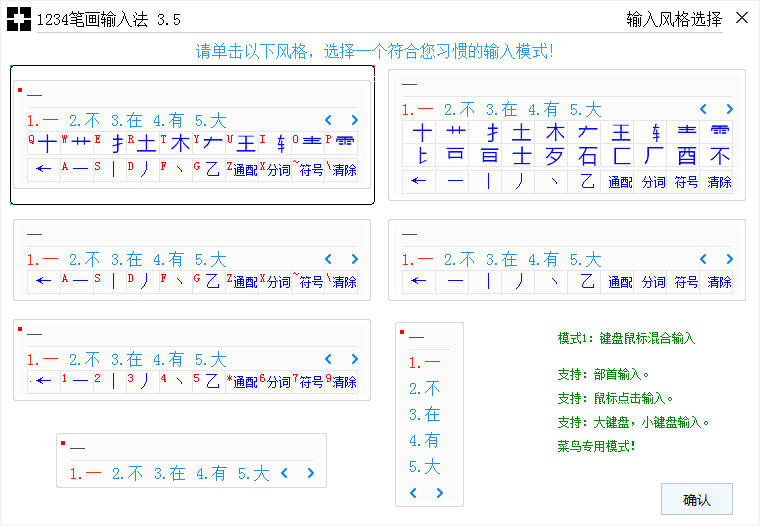This screenshot has height=526, width=760.
Task: Choose candidate 3.在 in the vertical list
Action: pos(424,414)
